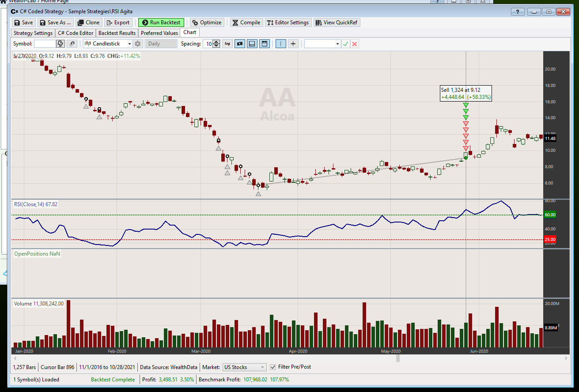
Task: Click the RSI(Close,14) 67.82 pane label
Action: click(x=36, y=204)
